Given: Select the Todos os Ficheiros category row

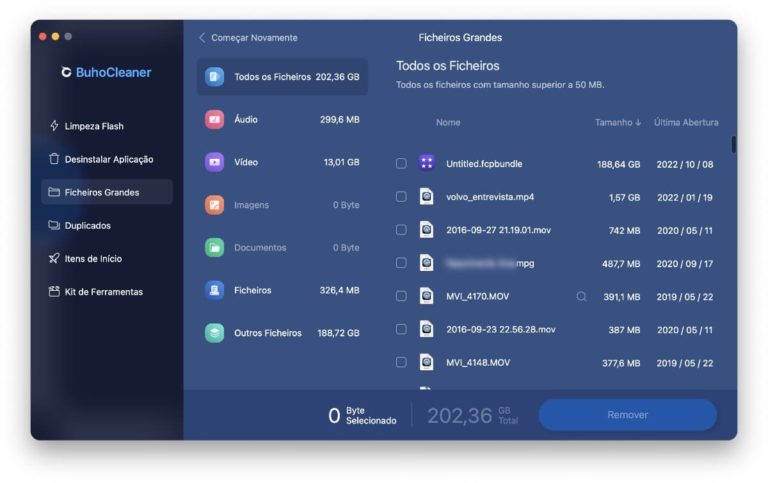Looking at the screenshot, I should pos(282,77).
